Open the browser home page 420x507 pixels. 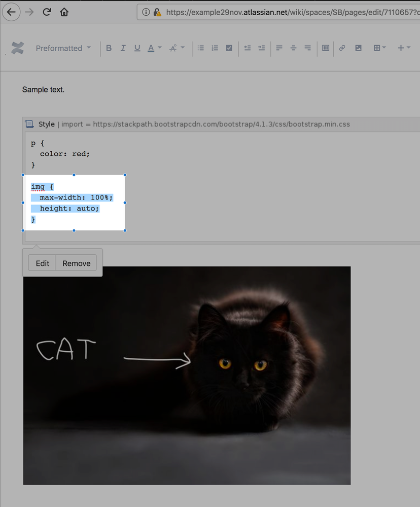(x=64, y=12)
